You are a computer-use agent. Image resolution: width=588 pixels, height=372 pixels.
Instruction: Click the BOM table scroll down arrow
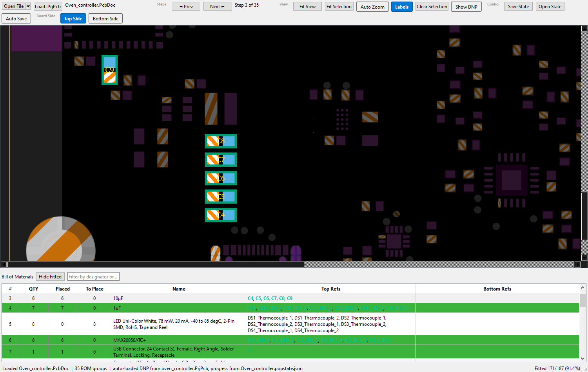(583, 358)
